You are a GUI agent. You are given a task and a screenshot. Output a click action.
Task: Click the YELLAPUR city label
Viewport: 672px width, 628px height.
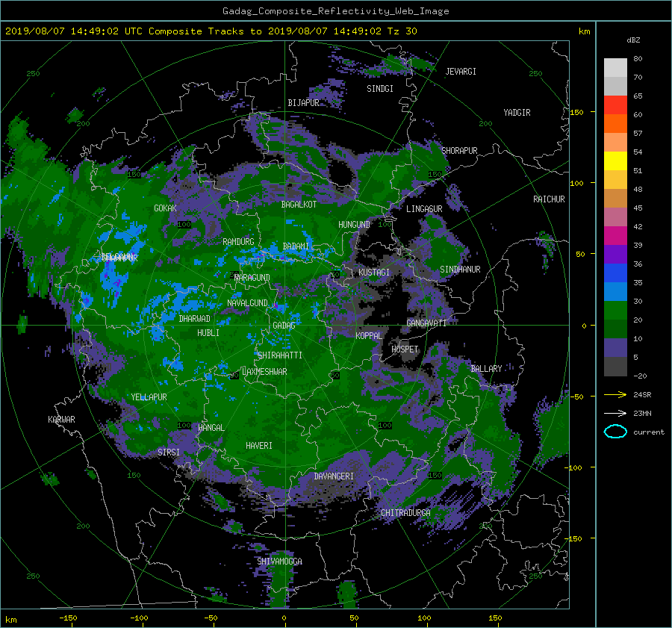[149, 397]
